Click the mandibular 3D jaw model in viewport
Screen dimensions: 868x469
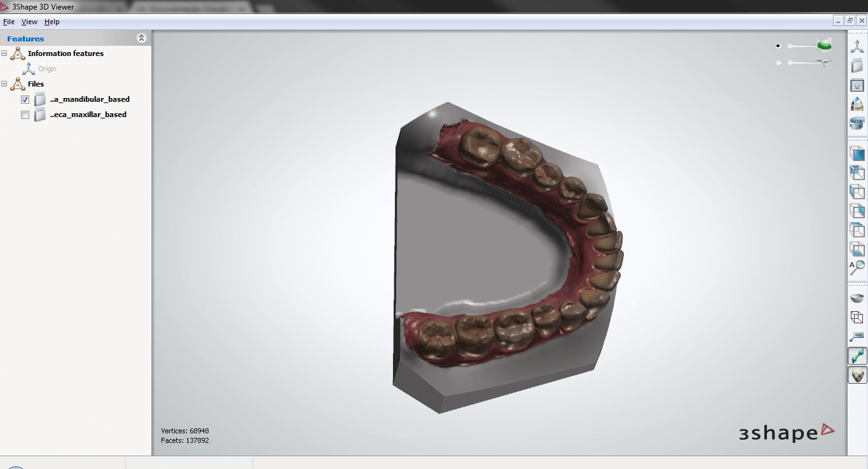point(507,256)
